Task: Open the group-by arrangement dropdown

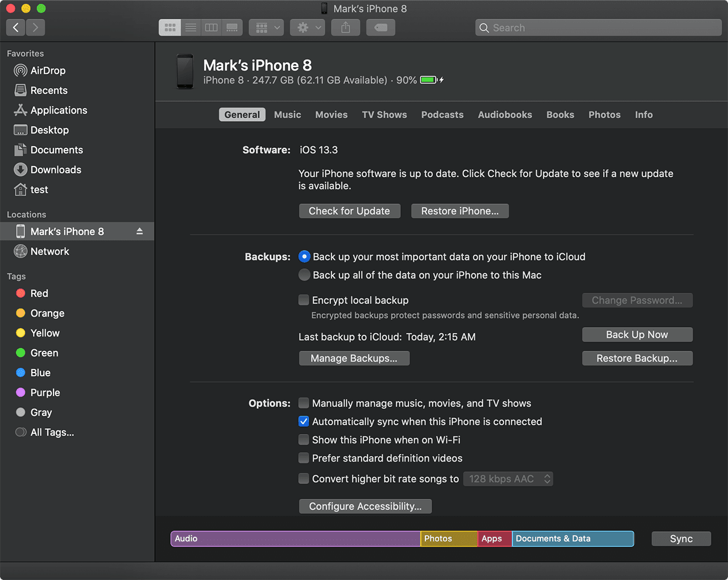Action: (x=266, y=27)
